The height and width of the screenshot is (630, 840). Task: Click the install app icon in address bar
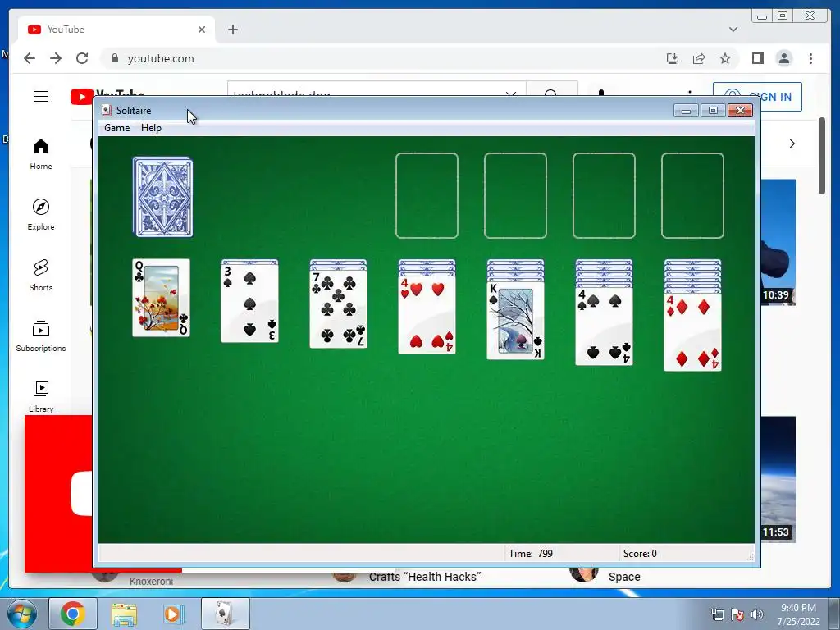coord(673,58)
